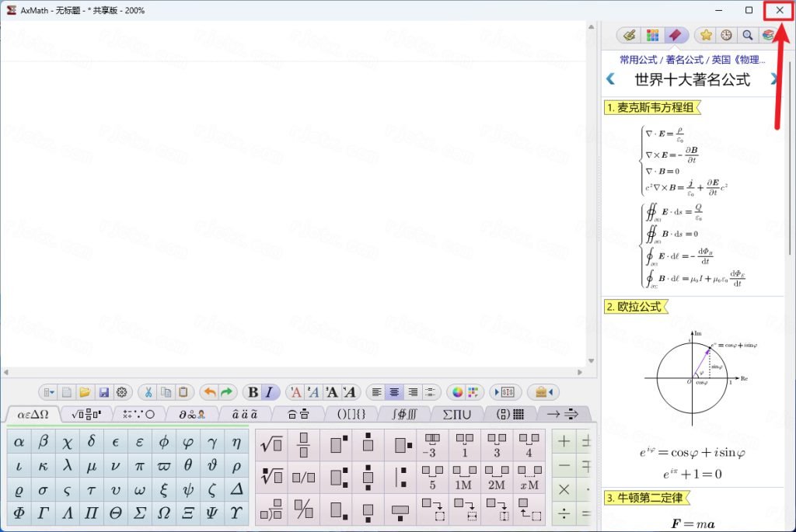Image resolution: width=796 pixels, height=532 pixels.
Task: Insert capital Sigma Greek letter
Action: pyautogui.click(x=140, y=513)
